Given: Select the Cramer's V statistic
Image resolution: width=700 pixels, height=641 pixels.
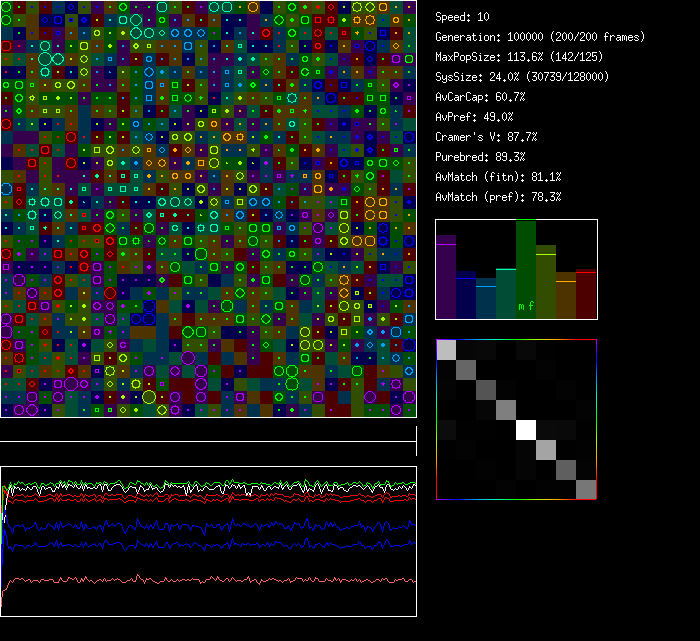Looking at the screenshot, I should pos(486,137).
